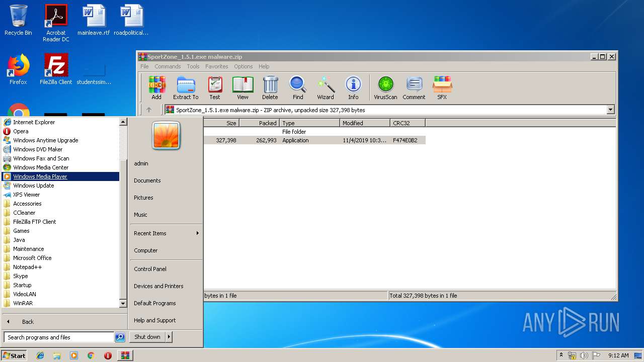Sort by the CRC32 column header

(408, 123)
